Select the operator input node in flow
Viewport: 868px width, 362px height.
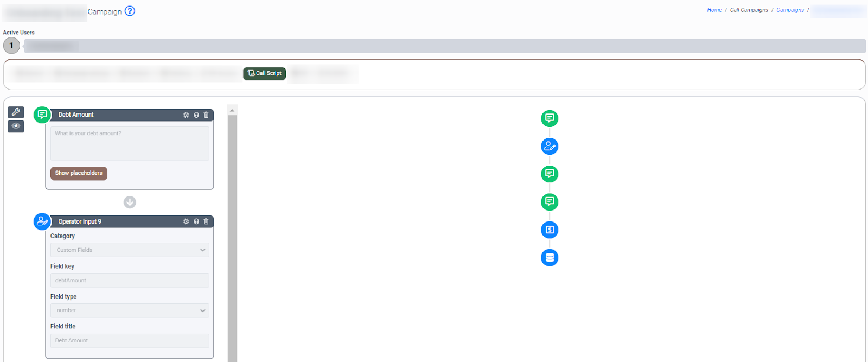click(549, 146)
